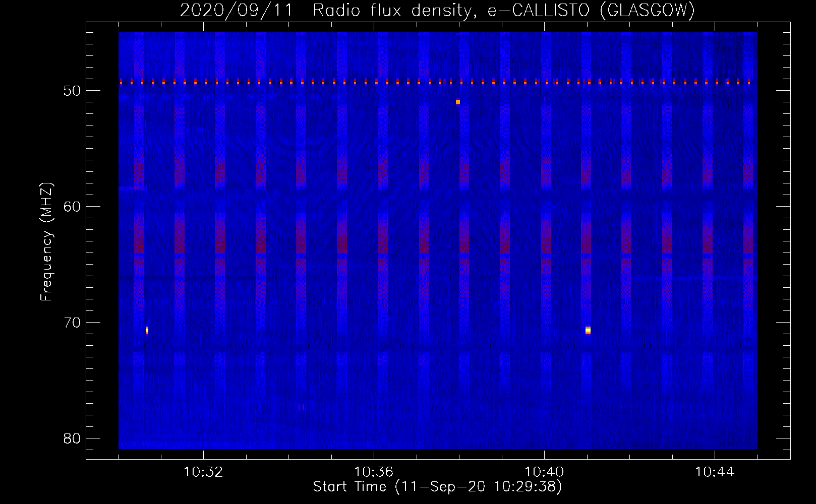Click the bright spot near 71 MHz at 10:30
The image size is (816, 504).
click(x=147, y=330)
